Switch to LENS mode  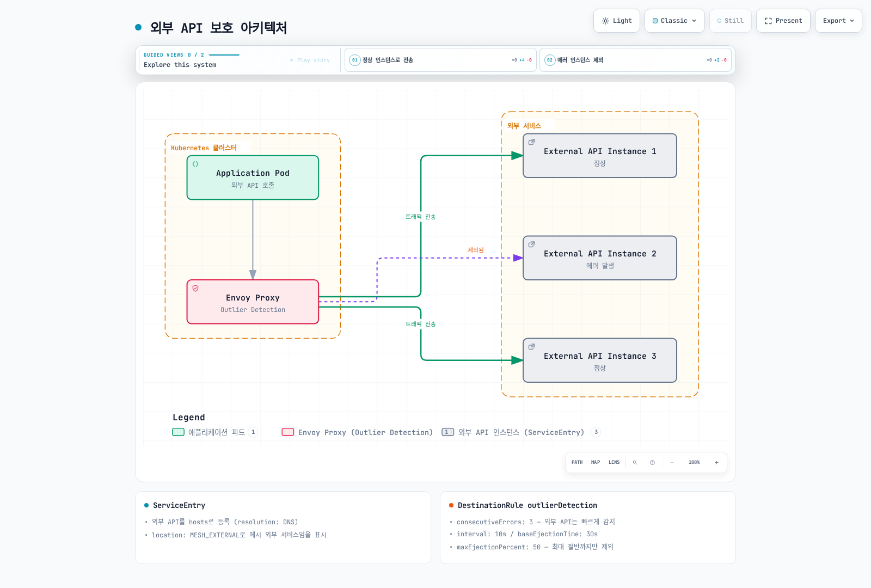(x=614, y=462)
